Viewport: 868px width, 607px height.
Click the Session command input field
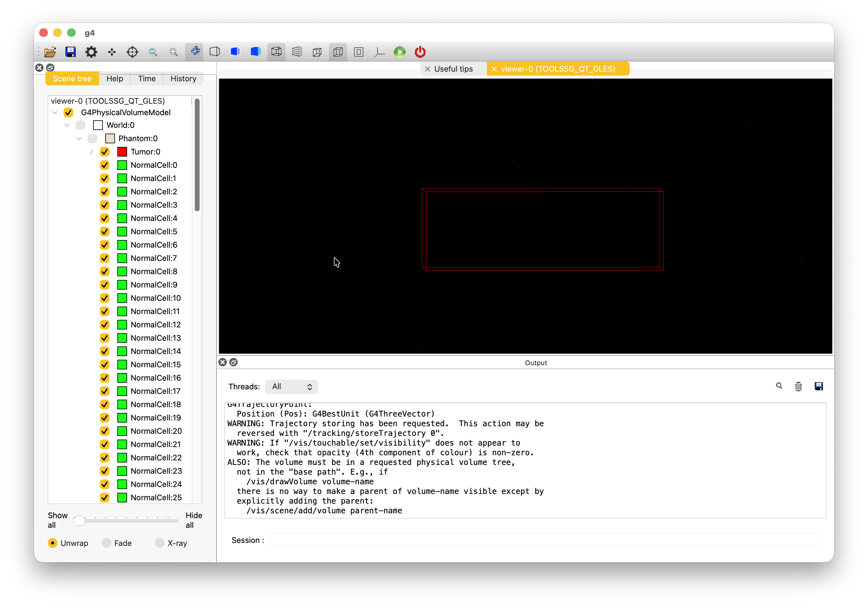coord(544,540)
